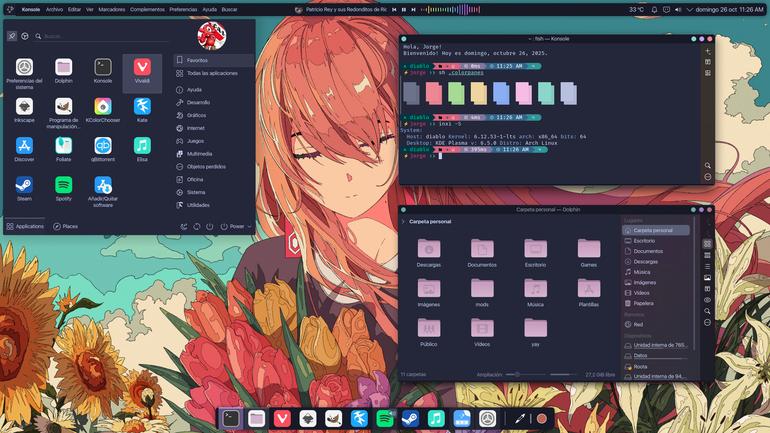Image resolution: width=770 pixels, height=433 pixels.
Task: Click the Spotify icon in the dock
Action: (385, 419)
